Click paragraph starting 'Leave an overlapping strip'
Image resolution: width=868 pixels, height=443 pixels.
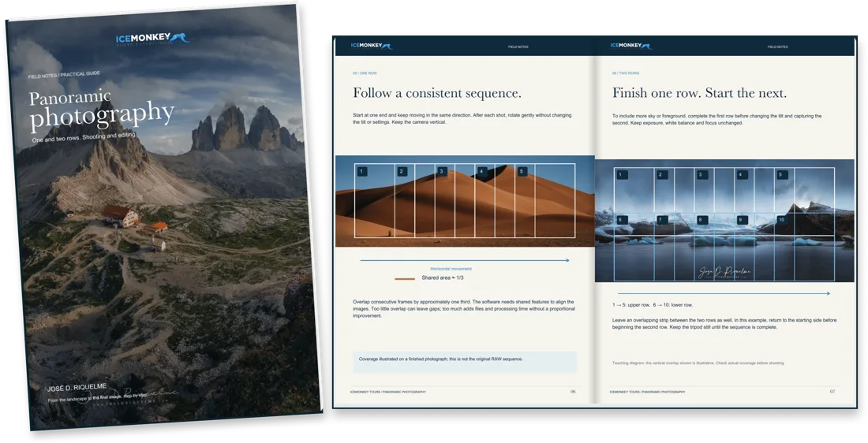coord(724,323)
